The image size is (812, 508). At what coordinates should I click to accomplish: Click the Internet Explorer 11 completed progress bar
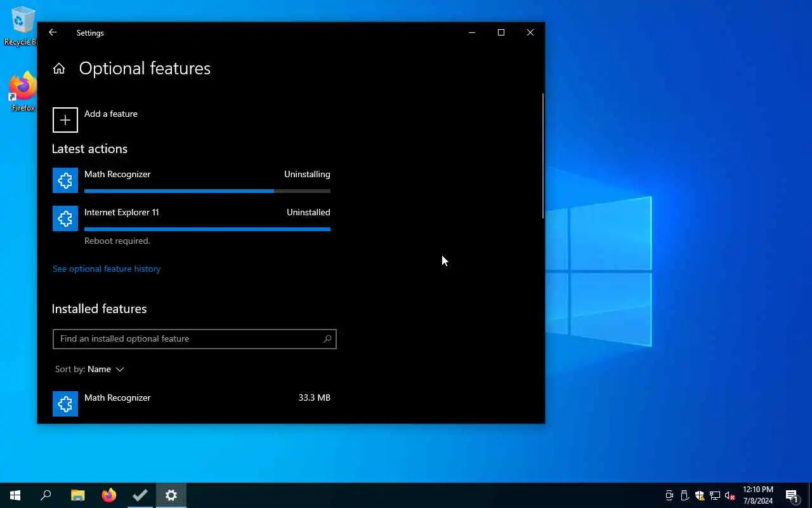(207, 229)
